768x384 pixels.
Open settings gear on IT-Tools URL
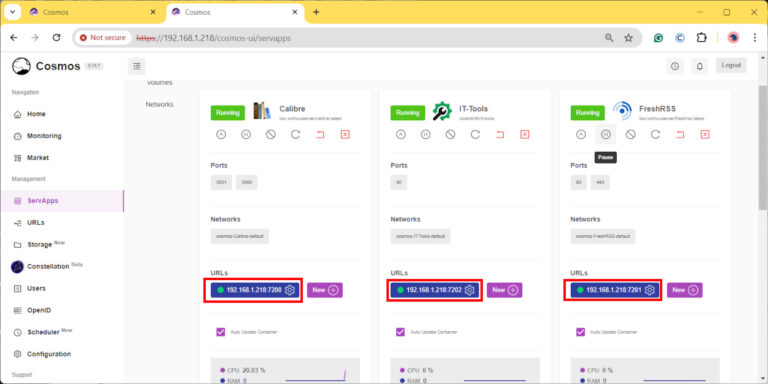click(x=470, y=290)
